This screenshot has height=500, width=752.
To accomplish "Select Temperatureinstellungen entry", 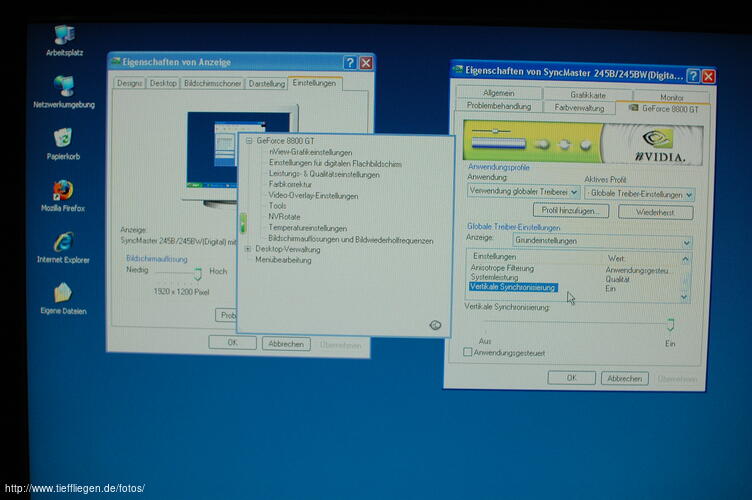I will pyautogui.click(x=307, y=228).
